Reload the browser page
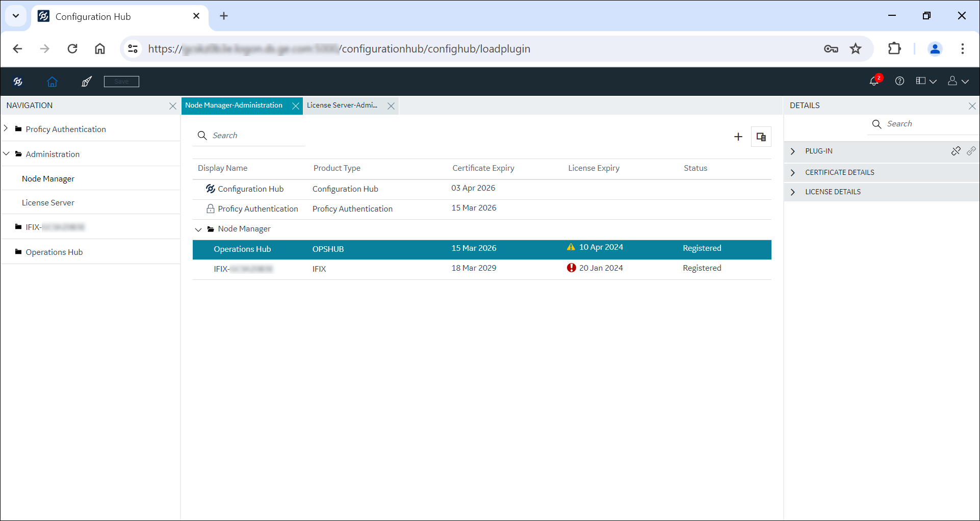The width and height of the screenshot is (980, 521). point(72,49)
